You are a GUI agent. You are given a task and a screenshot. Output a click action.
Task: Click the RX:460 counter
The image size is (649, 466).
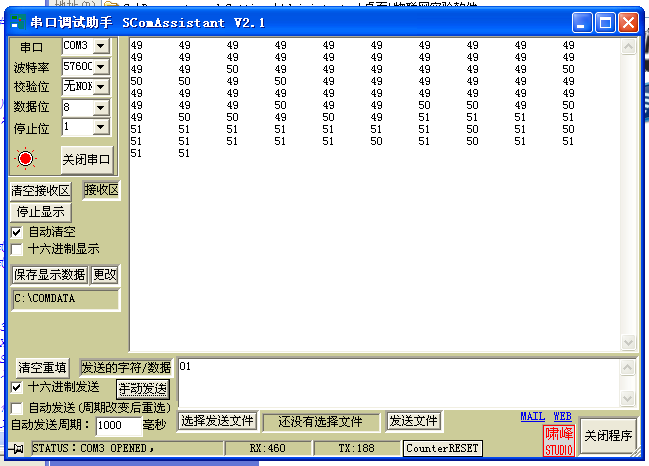[x=268, y=449]
